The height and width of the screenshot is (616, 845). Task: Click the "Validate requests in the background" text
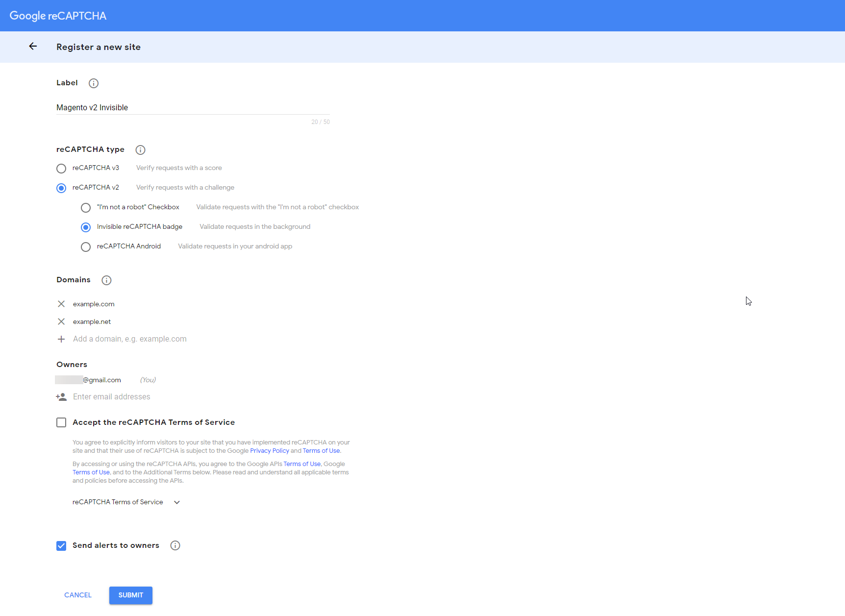(255, 226)
